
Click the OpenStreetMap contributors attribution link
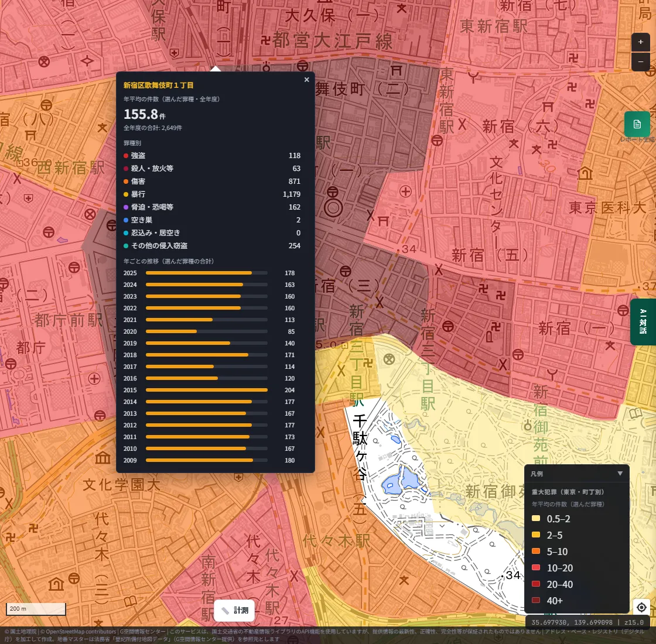81,632
